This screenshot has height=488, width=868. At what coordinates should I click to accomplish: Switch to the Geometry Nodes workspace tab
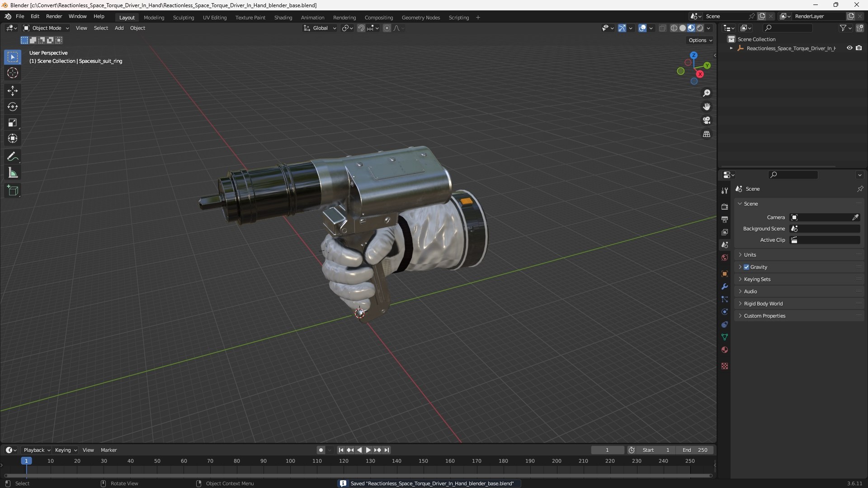click(x=420, y=18)
